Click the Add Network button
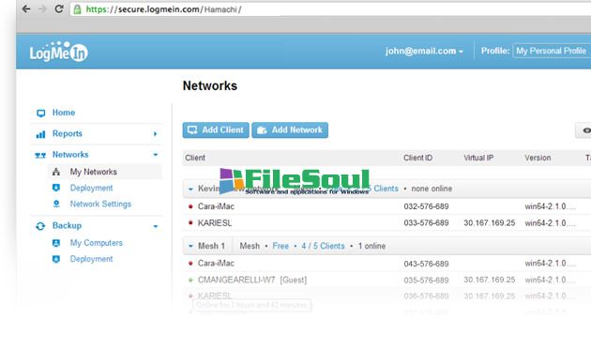Image resolution: width=591 pixels, height=364 pixels. [x=290, y=130]
